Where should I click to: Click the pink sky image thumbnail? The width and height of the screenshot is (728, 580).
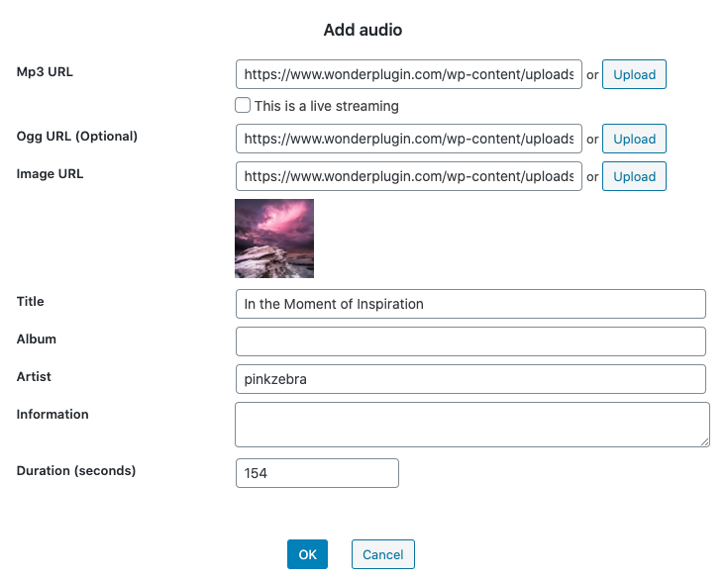click(x=274, y=239)
